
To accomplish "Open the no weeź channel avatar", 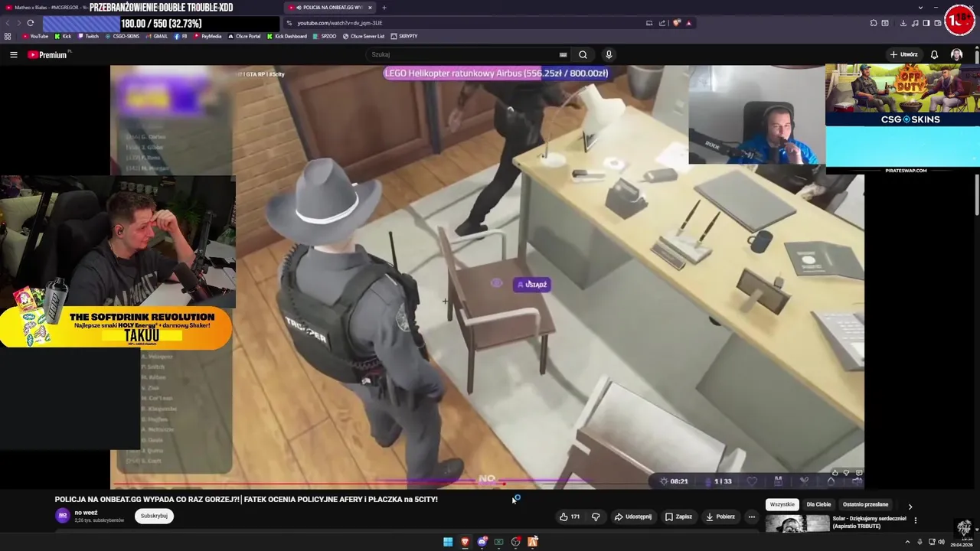I will click(x=62, y=516).
